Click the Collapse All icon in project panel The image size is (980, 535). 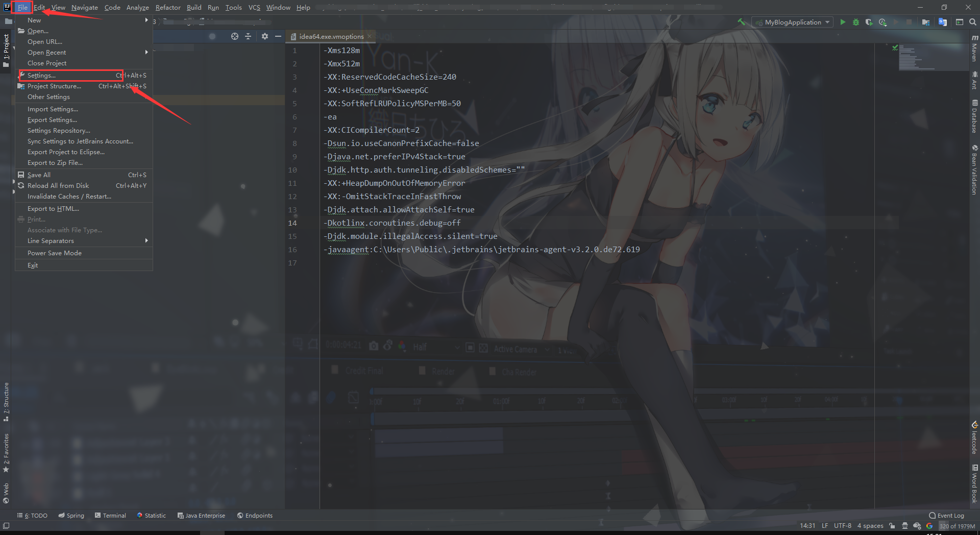point(248,36)
